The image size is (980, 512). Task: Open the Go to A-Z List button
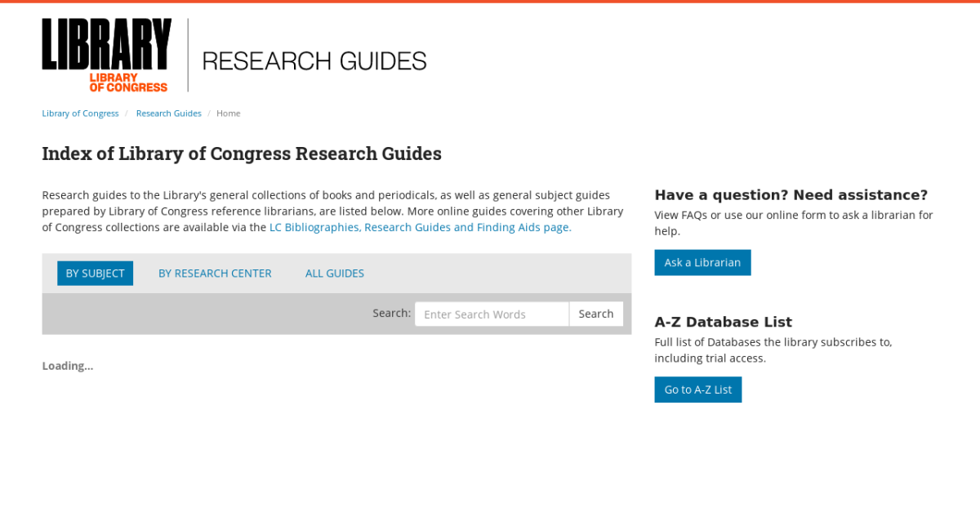(x=698, y=390)
